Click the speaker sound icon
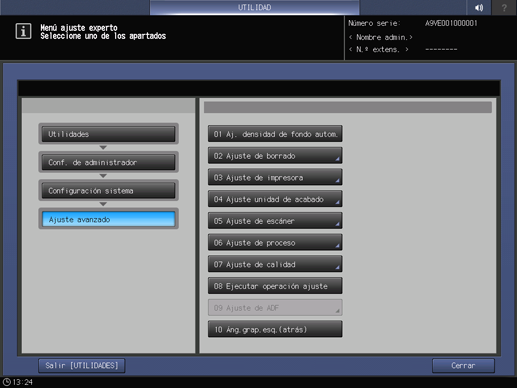 click(x=479, y=7)
